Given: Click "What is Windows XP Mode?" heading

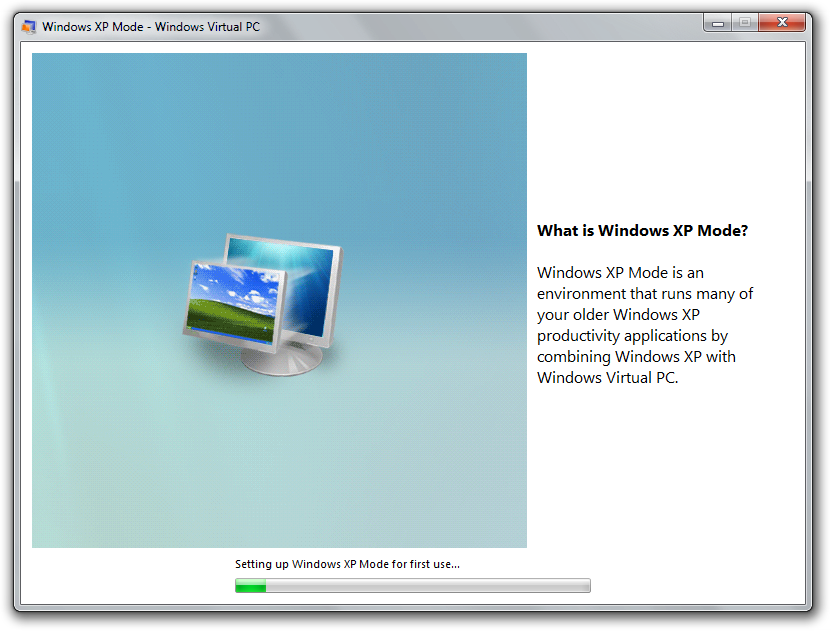Looking at the screenshot, I should (642, 230).
